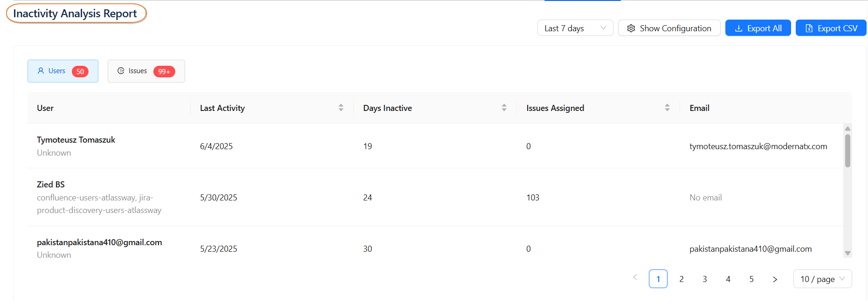Screen dimensions: 868x303
Task: Go to next page arrow
Action: 775,279
